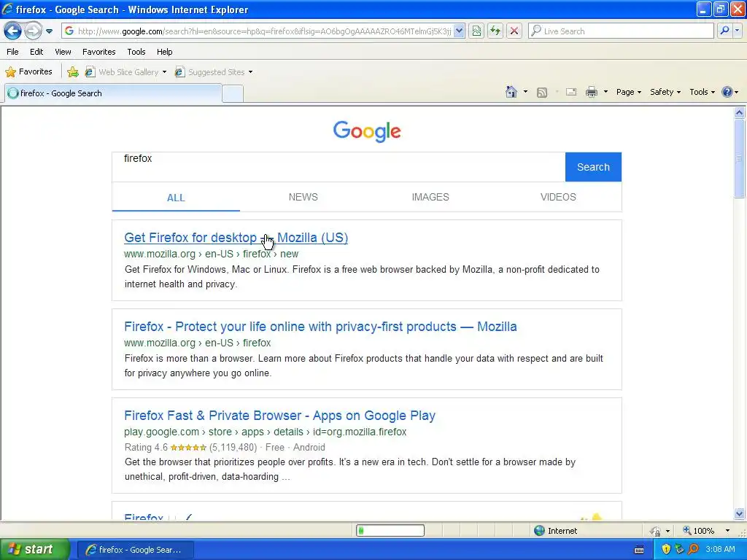The height and width of the screenshot is (560, 747).
Task: Click the Read Mail icon
Action: (571, 92)
